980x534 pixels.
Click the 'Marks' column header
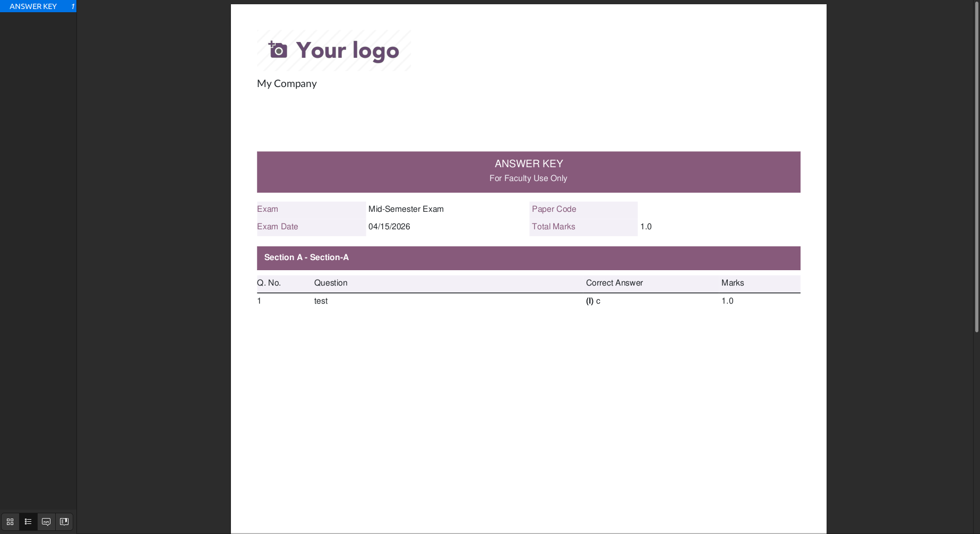[733, 283]
